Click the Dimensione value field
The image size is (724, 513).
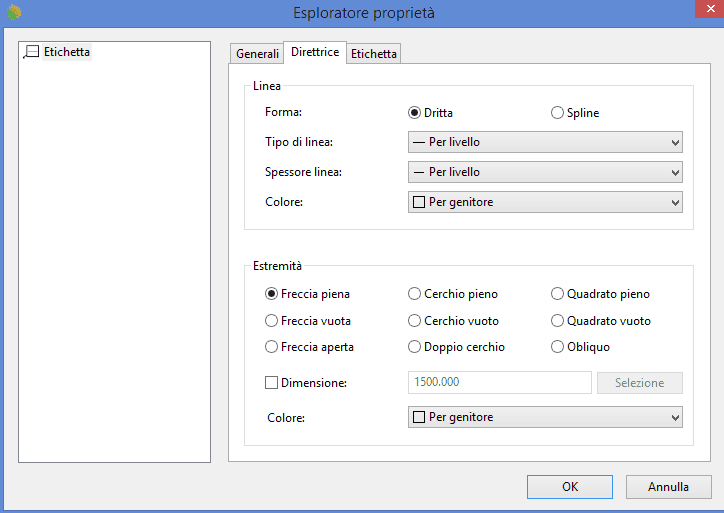(x=499, y=383)
